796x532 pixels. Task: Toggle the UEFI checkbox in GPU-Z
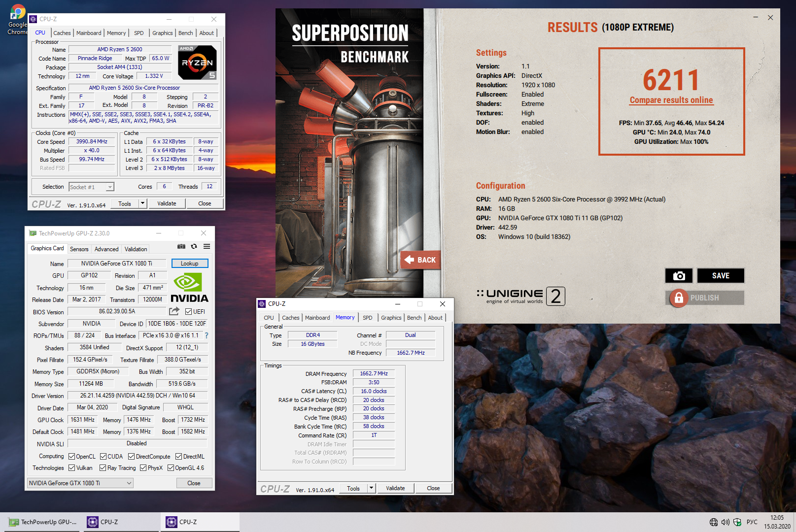pyautogui.click(x=189, y=311)
